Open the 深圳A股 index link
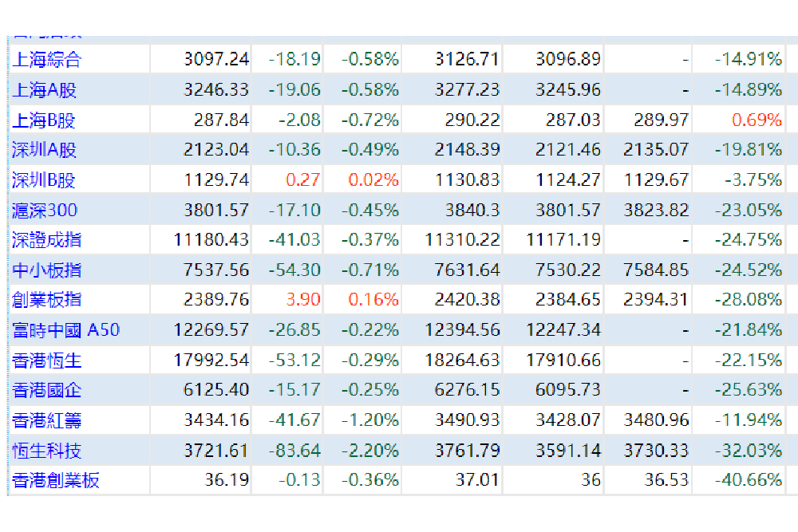Viewport: 798px width, 532px height. pyautogui.click(x=44, y=150)
